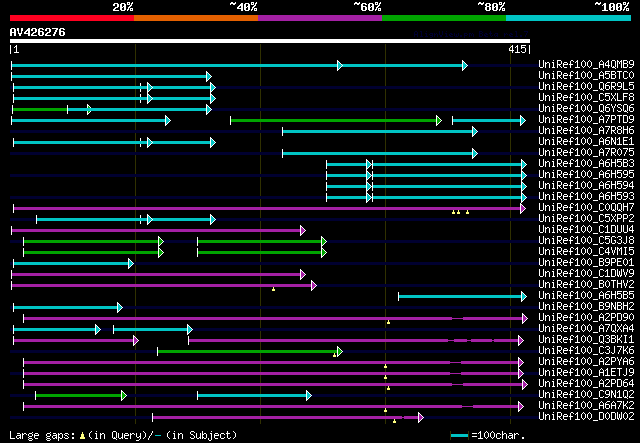Click the yellow gap marker under the C3J7K6 bar
This screenshot has height=443, width=640.
click(334, 355)
